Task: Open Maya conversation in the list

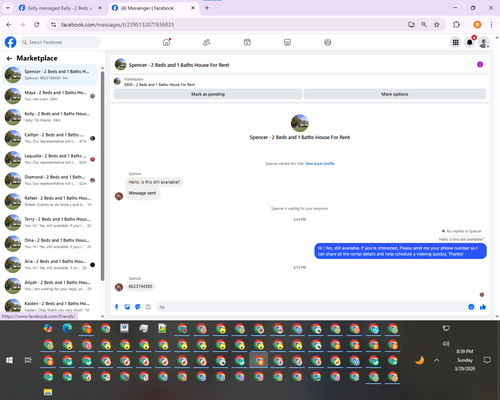Action: [x=50, y=96]
